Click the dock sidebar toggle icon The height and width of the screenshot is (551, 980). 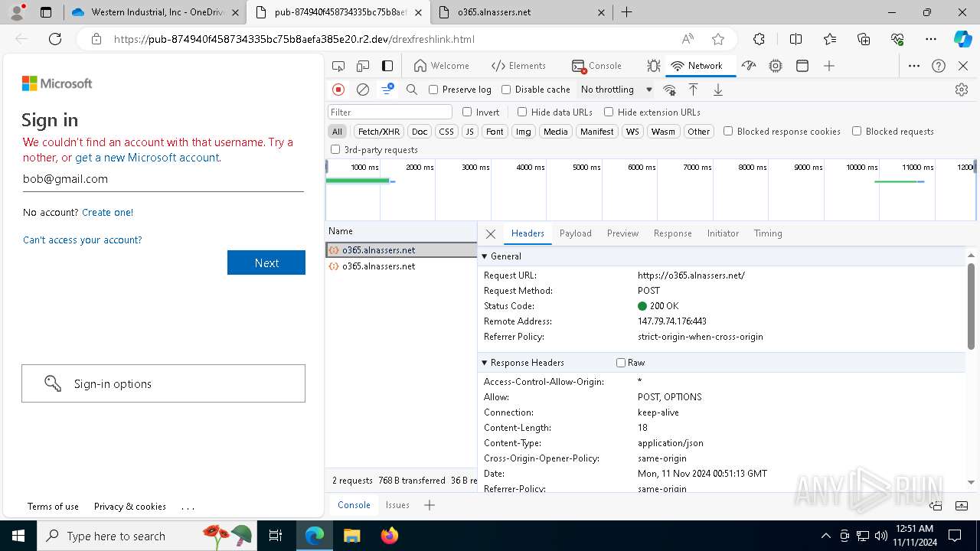[387, 66]
